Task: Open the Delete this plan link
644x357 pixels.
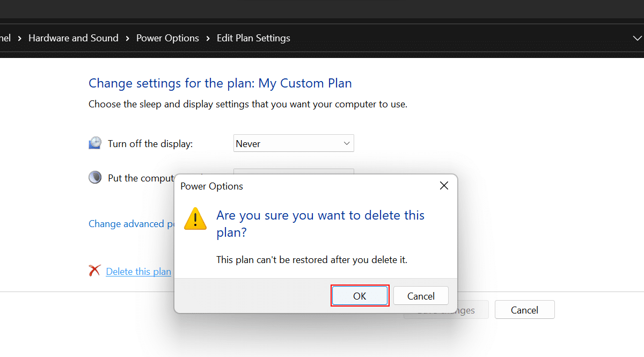Action: tap(138, 272)
